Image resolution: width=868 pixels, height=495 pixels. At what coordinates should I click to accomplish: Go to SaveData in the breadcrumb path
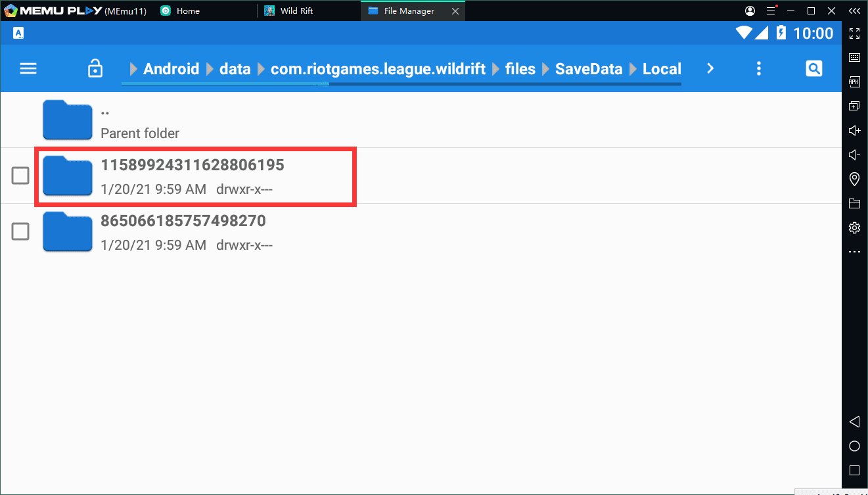tap(588, 69)
